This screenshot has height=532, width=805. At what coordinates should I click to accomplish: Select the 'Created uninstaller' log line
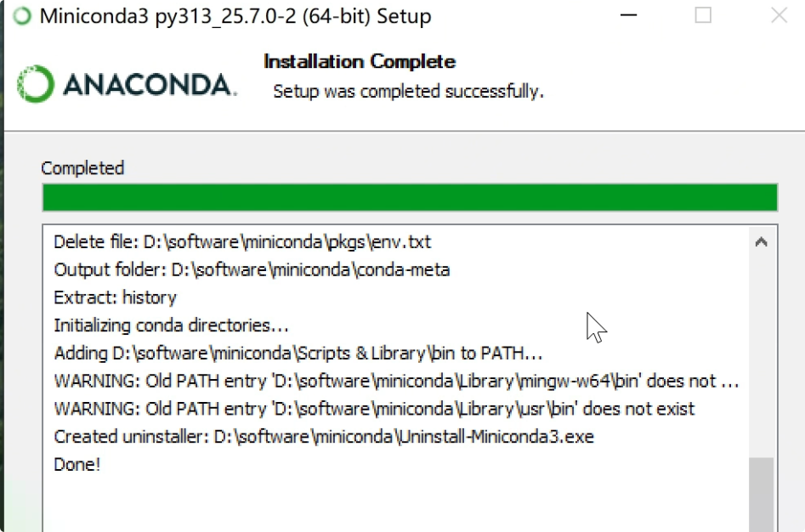323,436
